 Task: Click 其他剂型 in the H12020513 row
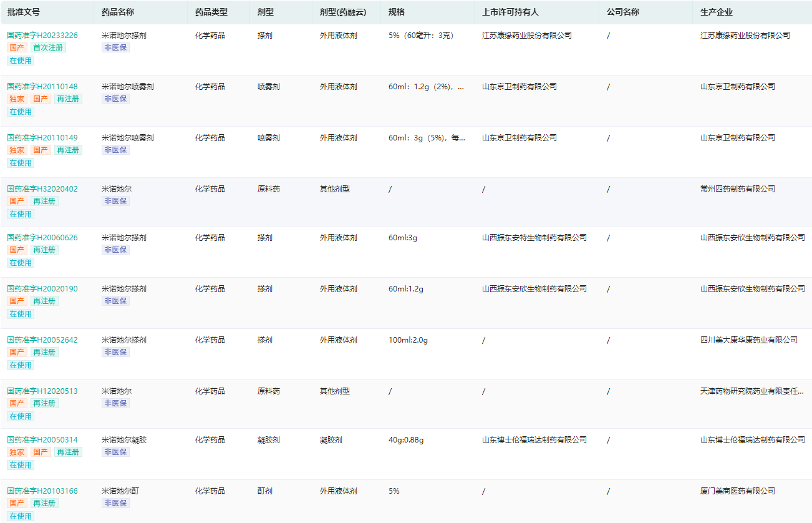pos(335,391)
